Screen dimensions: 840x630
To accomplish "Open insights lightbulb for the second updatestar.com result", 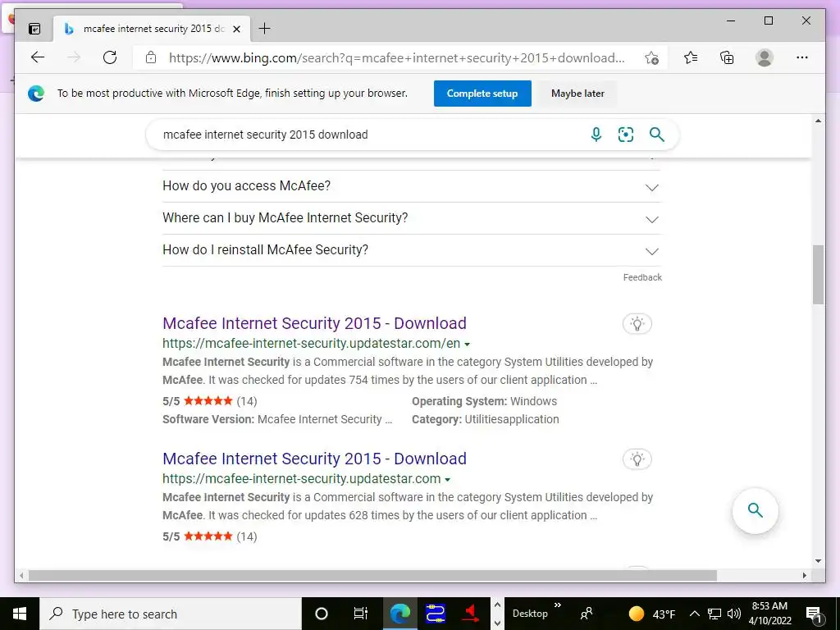I will click(x=637, y=459).
